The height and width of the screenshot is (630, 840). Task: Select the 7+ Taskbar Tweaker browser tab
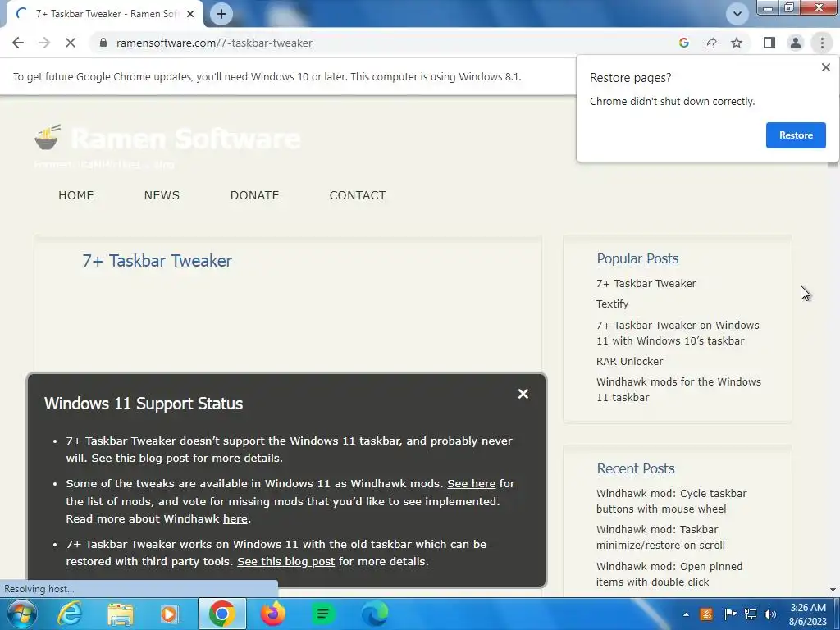point(104,14)
